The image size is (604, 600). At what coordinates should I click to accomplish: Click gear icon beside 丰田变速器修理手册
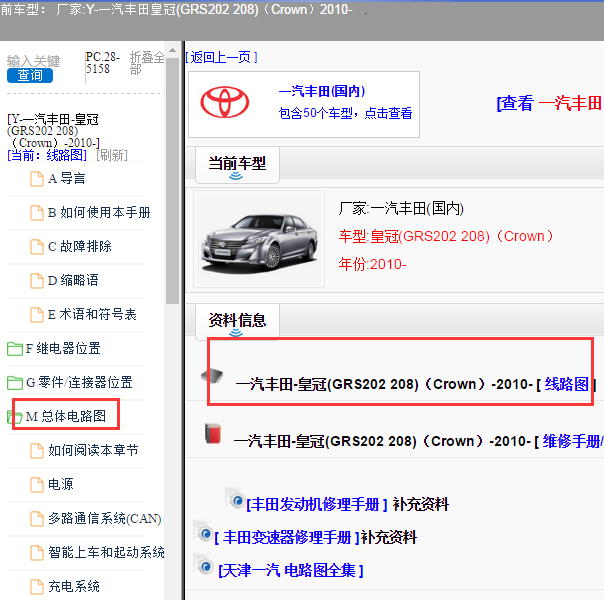coord(203,531)
